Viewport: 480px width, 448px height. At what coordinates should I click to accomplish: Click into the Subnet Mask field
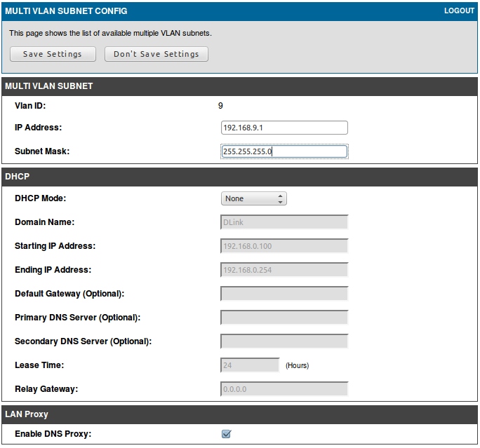[x=284, y=151]
